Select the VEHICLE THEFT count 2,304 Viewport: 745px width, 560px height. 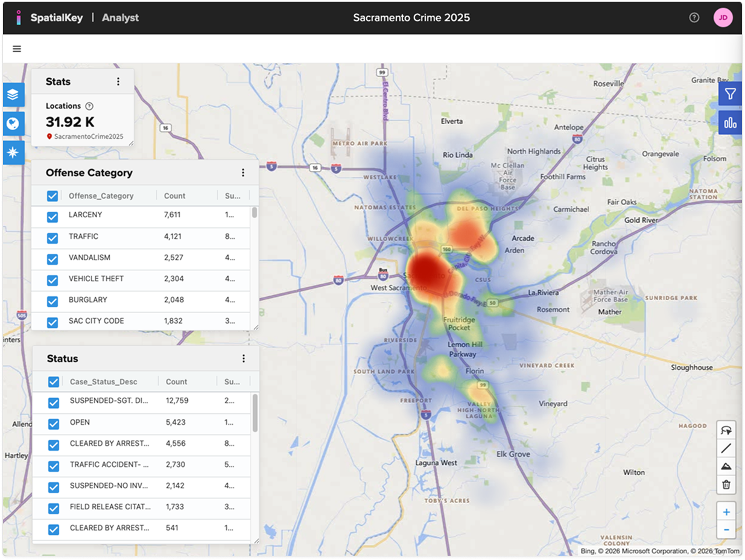pos(174,279)
